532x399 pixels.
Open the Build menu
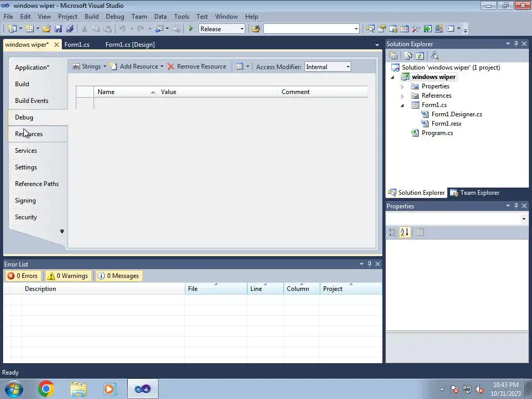[x=91, y=16]
